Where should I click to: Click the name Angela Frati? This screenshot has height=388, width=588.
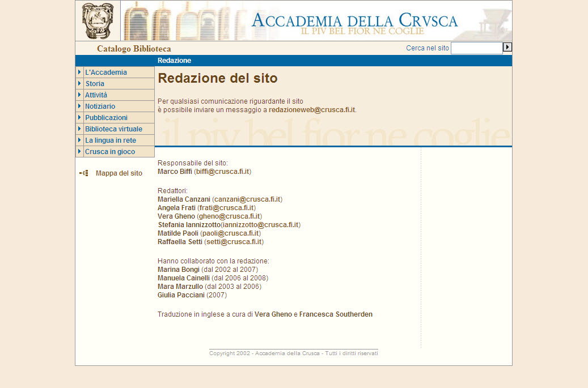(x=176, y=208)
